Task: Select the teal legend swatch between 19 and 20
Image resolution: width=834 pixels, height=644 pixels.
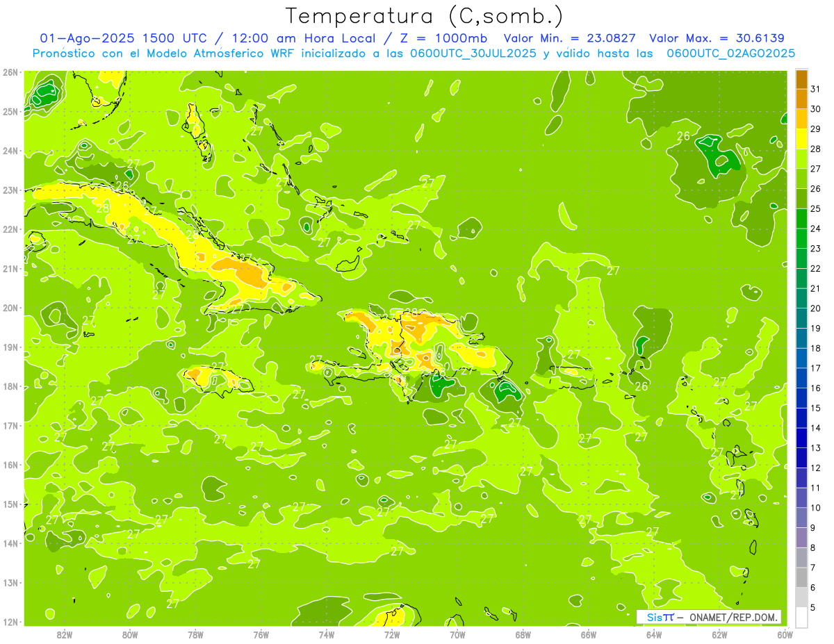Action: coord(801,318)
